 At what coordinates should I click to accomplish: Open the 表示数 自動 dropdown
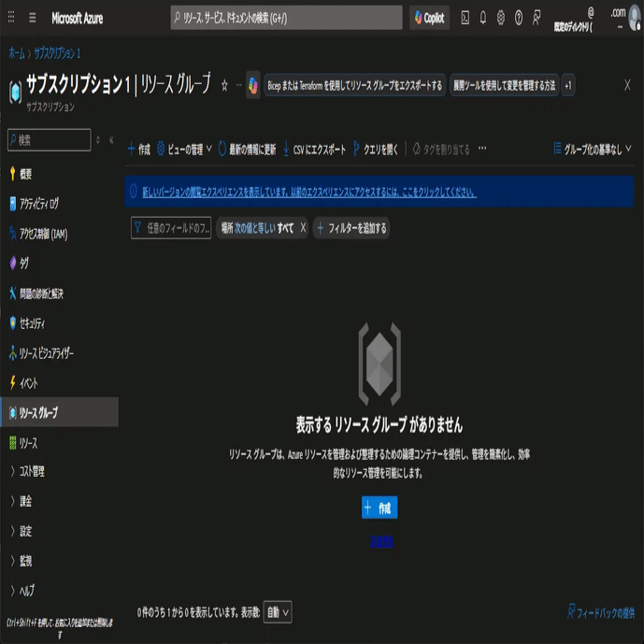tap(278, 612)
